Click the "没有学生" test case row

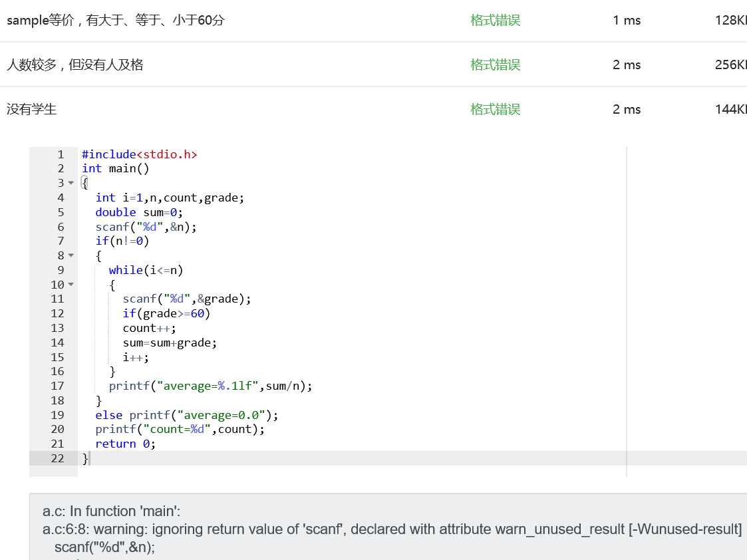[x=32, y=109]
